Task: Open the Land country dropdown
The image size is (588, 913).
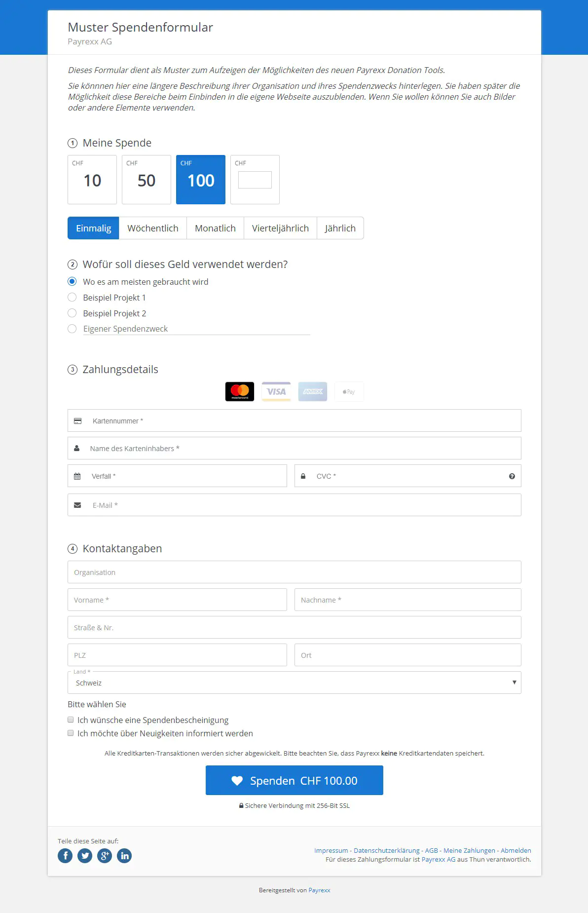Action: tap(294, 683)
